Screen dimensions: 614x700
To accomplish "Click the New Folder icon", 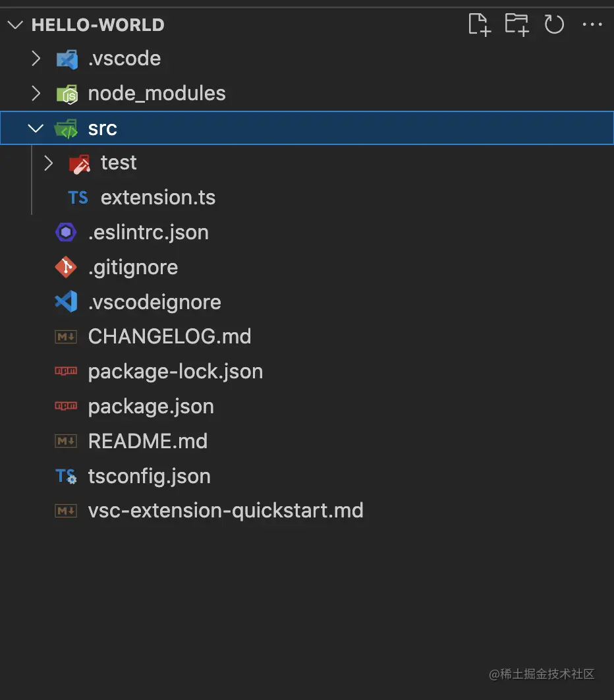I will pos(516,25).
